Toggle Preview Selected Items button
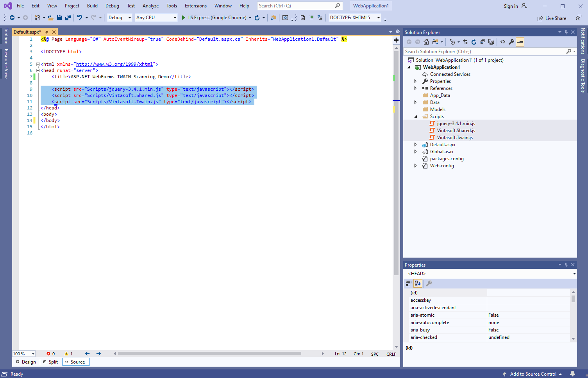 point(520,42)
